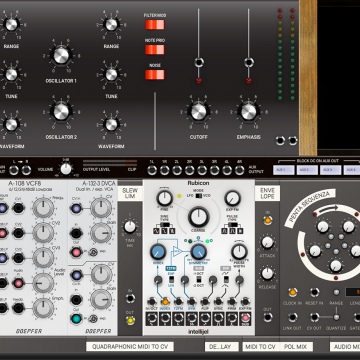This screenshot has height=360, width=360.
Task: Click the pink SUB output jack on Rubicon
Action: click(245, 319)
